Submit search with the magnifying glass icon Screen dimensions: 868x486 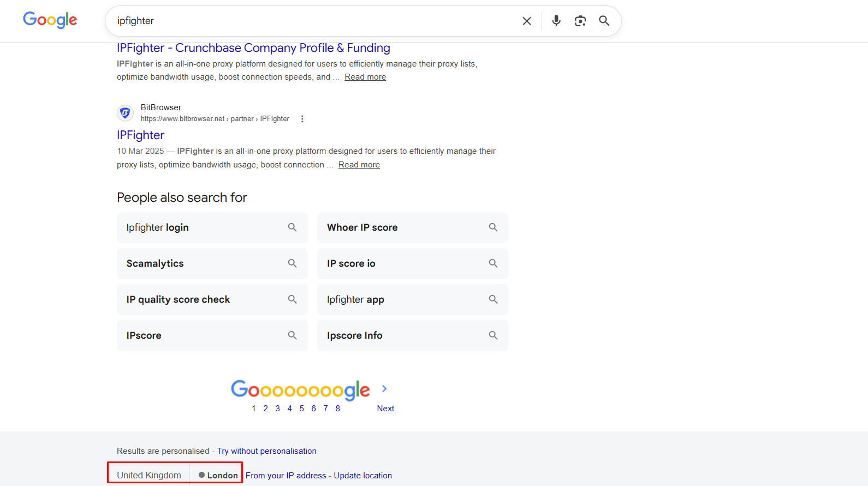(604, 21)
